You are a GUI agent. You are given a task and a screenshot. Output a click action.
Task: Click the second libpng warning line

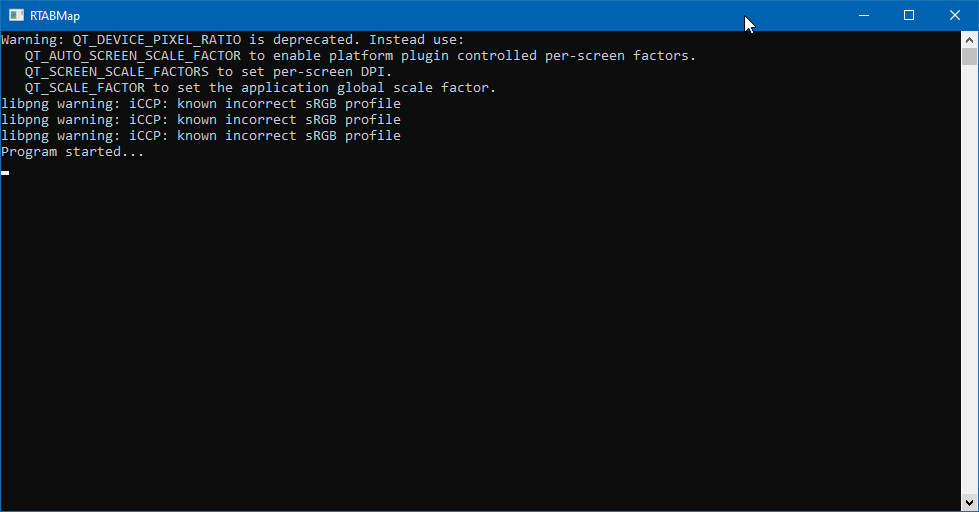coord(201,120)
